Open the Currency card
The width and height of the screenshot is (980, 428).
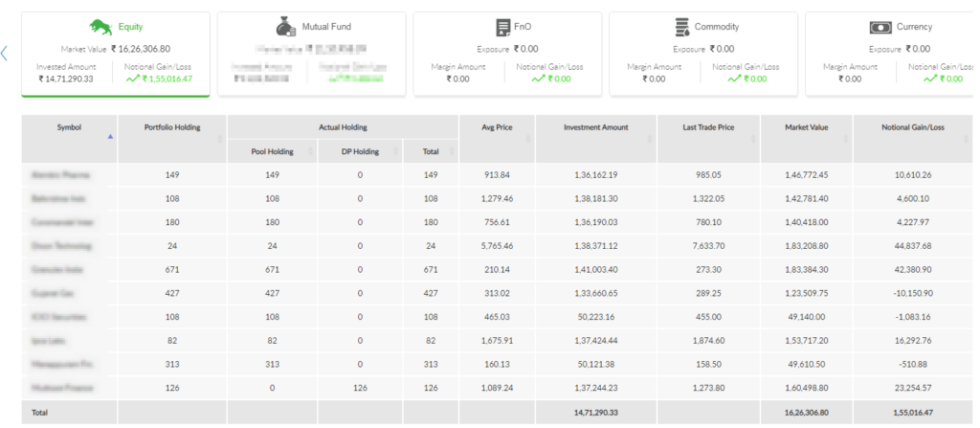point(889,54)
